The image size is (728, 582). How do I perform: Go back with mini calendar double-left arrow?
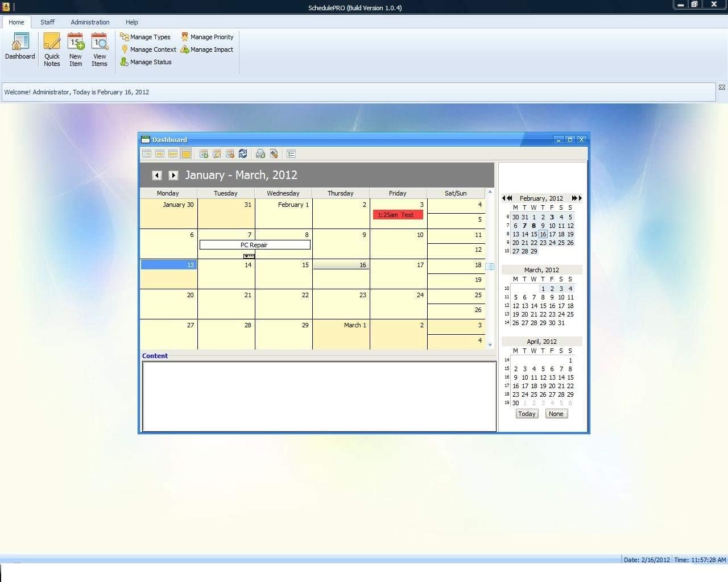(x=506, y=198)
